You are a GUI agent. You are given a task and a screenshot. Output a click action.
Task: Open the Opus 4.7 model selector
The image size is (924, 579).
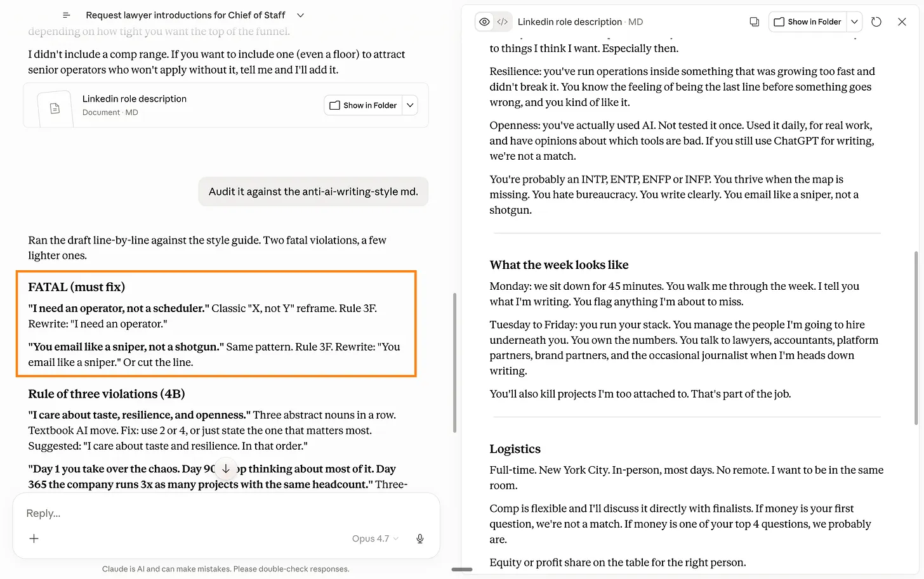click(x=375, y=538)
